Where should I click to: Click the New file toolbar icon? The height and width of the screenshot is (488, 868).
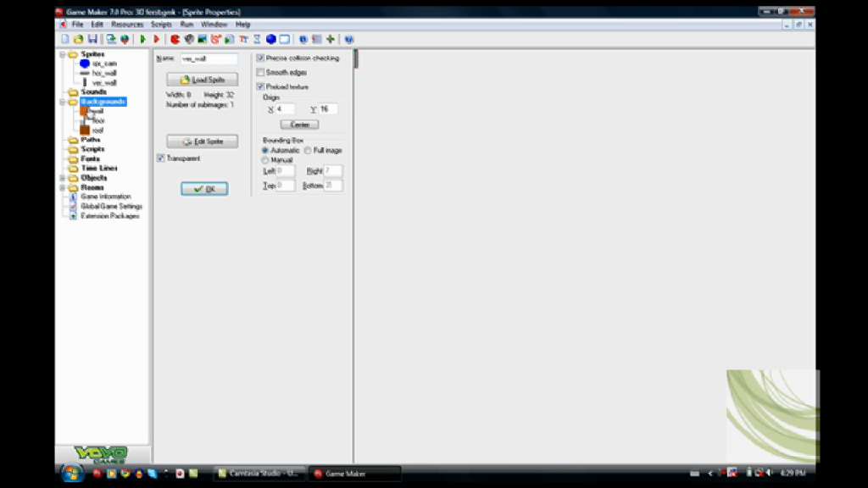coord(65,39)
